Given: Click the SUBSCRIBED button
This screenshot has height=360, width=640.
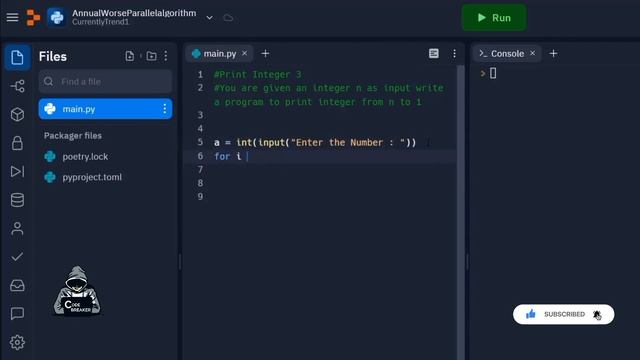Looking at the screenshot, I should 564,314.
